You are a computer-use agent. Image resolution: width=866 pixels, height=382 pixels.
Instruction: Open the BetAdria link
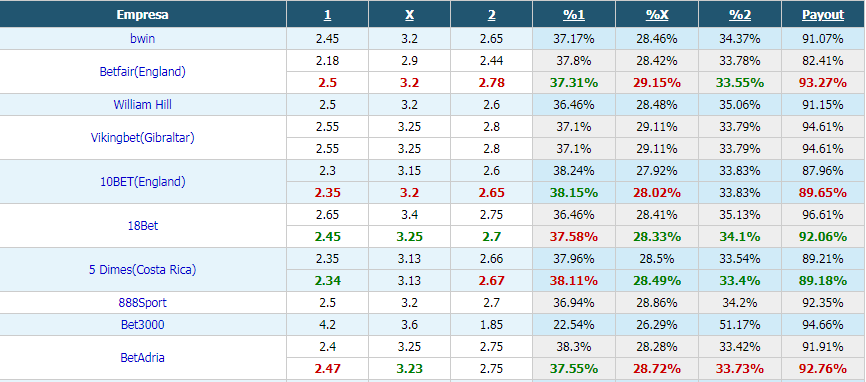[142, 358]
